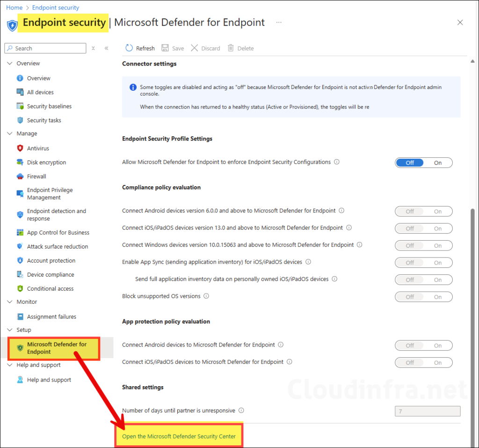Click the App Control for Business icon
This screenshot has height=448, width=479.
click(20, 233)
